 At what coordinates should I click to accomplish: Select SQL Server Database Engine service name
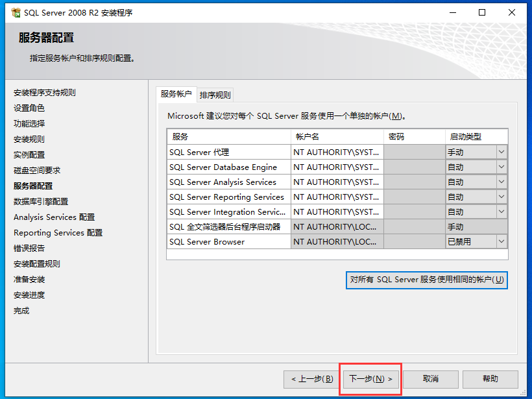click(229, 167)
